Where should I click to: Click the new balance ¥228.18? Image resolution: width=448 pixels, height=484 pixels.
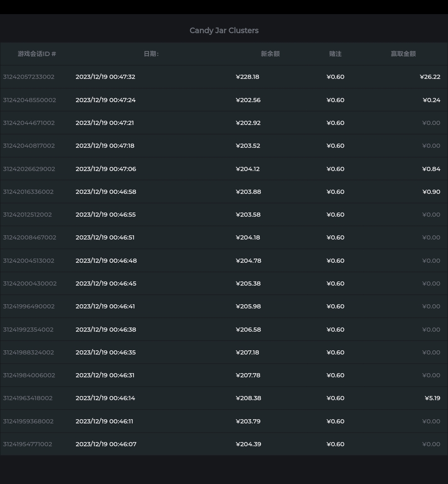point(248,77)
